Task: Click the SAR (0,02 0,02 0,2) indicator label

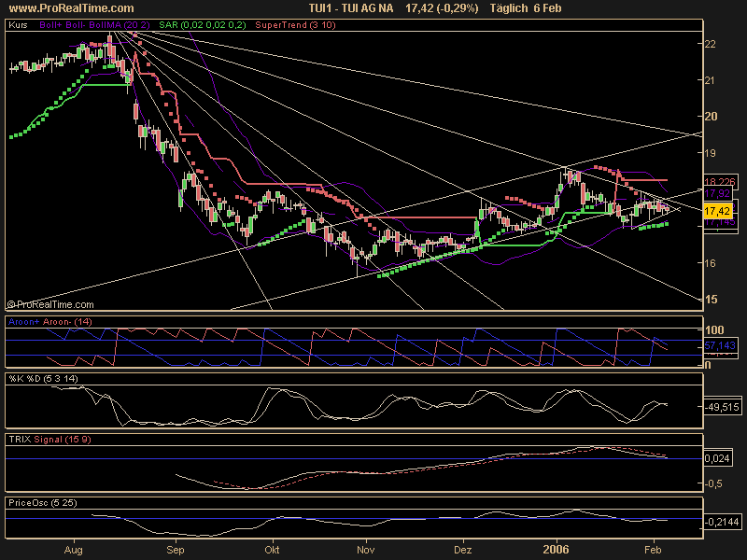Action: [x=185, y=28]
